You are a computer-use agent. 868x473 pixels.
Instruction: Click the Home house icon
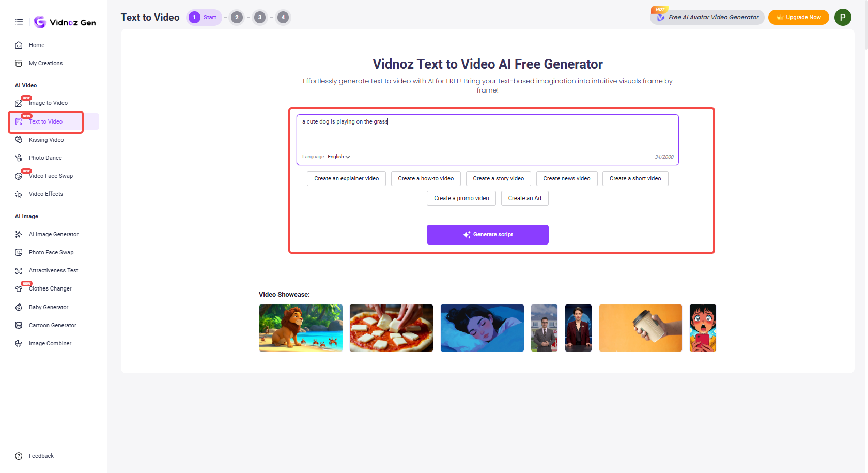[19, 45]
